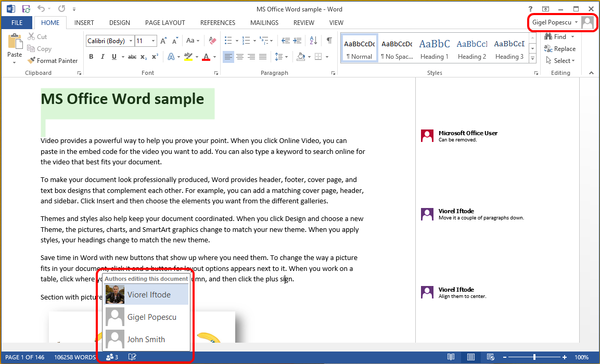The height and width of the screenshot is (364, 600).
Task: Clear all formatting with the eraser icon
Action: click(212, 41)
